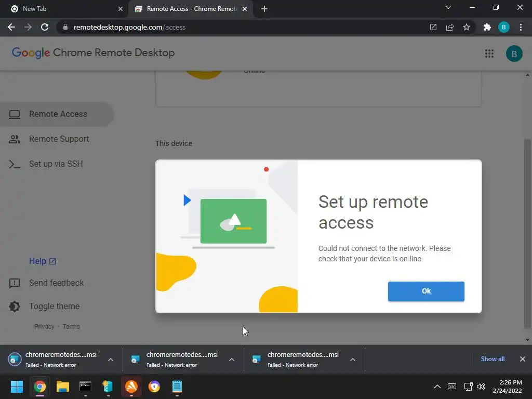Screen dimensions: 532x399
Task: Click the orange circular taskbar app icon
Action: [x=131, y=387]
